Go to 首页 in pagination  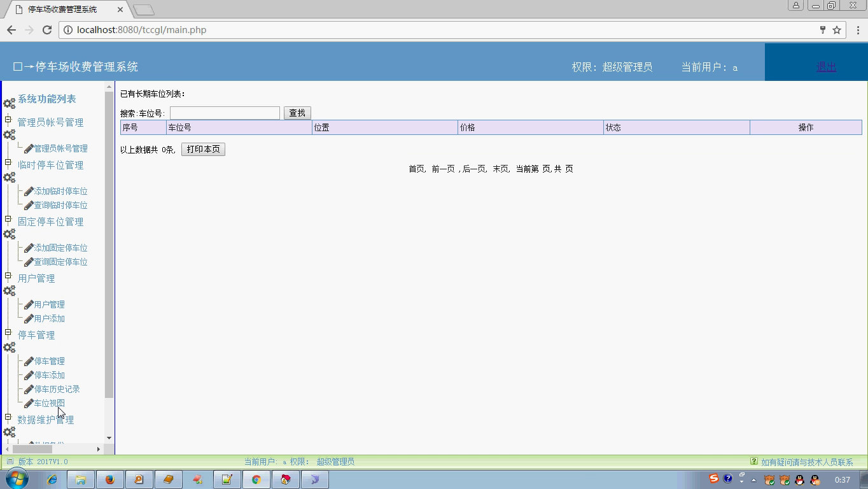tap(416, 169)
